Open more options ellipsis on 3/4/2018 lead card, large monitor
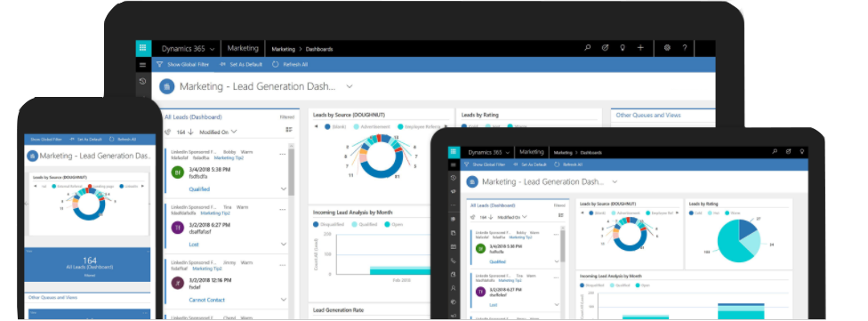The width and height of the screenshot is (868, 321). (x=283, y=155)
